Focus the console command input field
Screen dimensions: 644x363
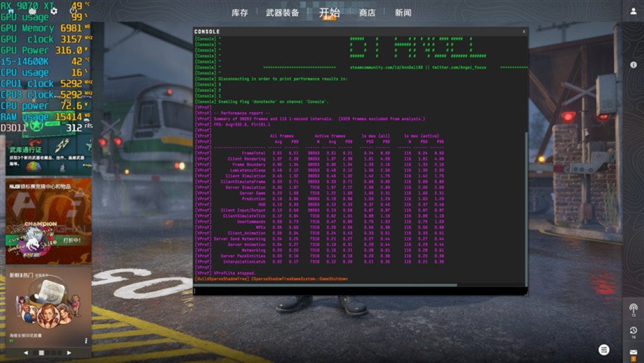coord(360,291)
